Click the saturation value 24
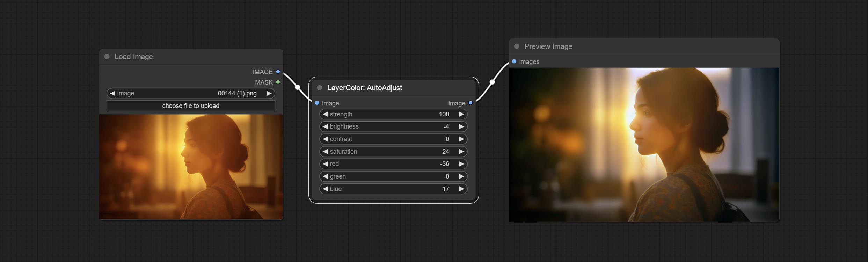 tap(446, 152)
